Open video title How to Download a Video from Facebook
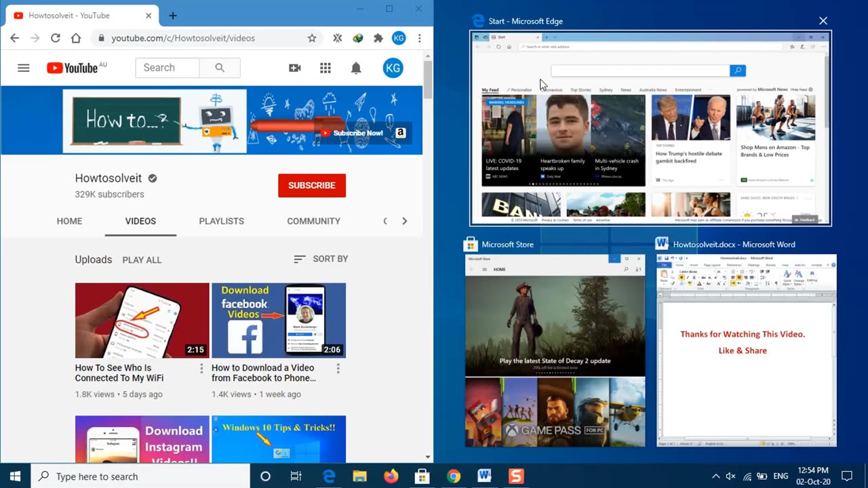 (264, 373)
